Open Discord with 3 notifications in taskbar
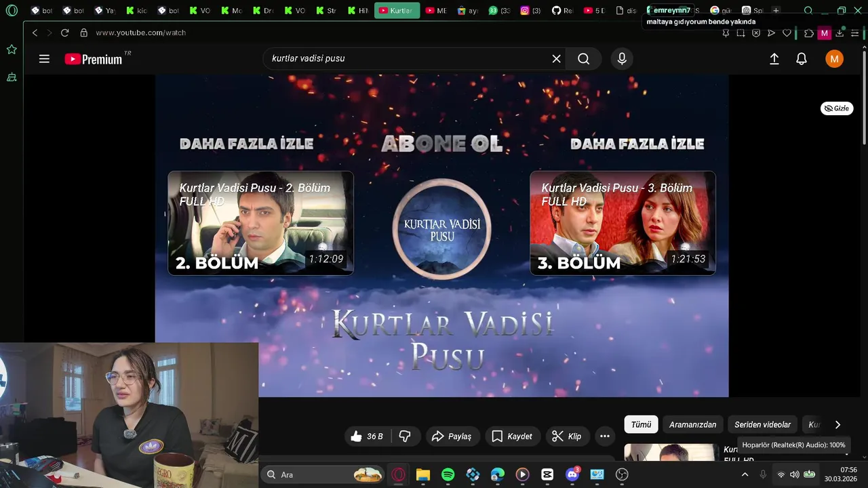The height and width of the screenshot is (488, 868). [x=572, y=474]
